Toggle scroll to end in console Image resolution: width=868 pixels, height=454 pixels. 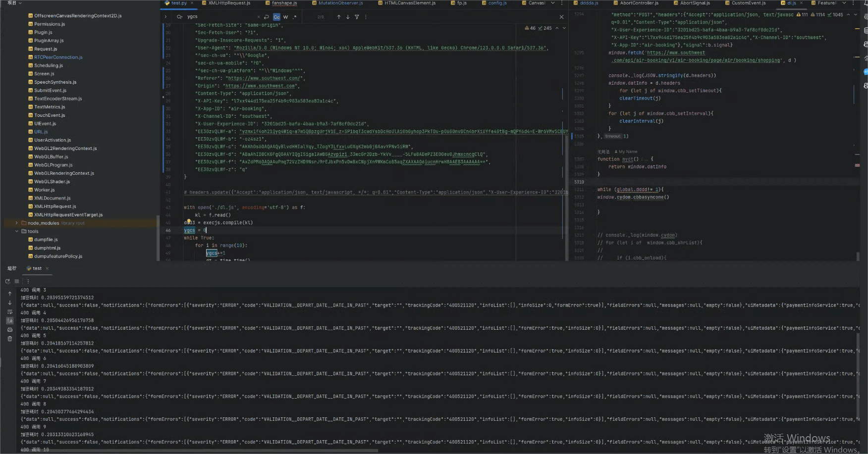pyautogui.click(x=9, y=321)
